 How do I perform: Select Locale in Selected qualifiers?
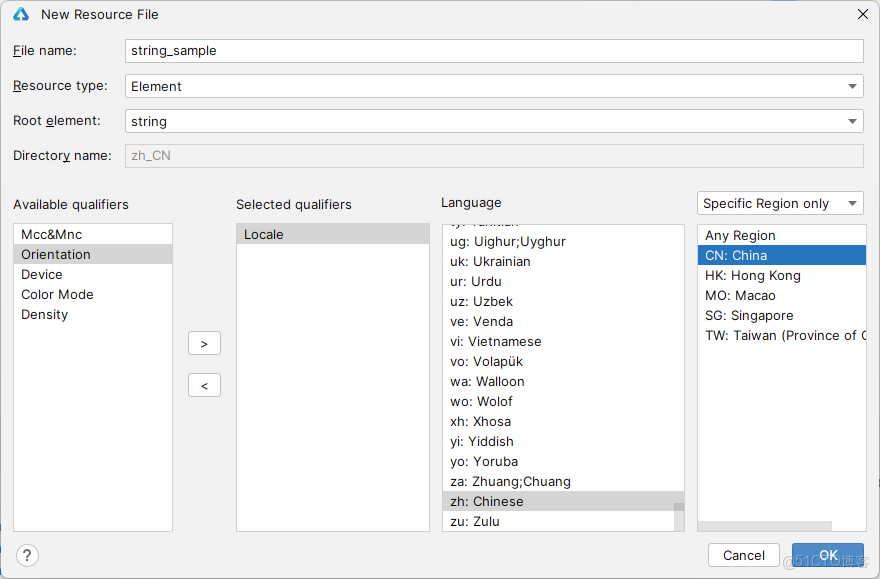(x=264, y=234)
